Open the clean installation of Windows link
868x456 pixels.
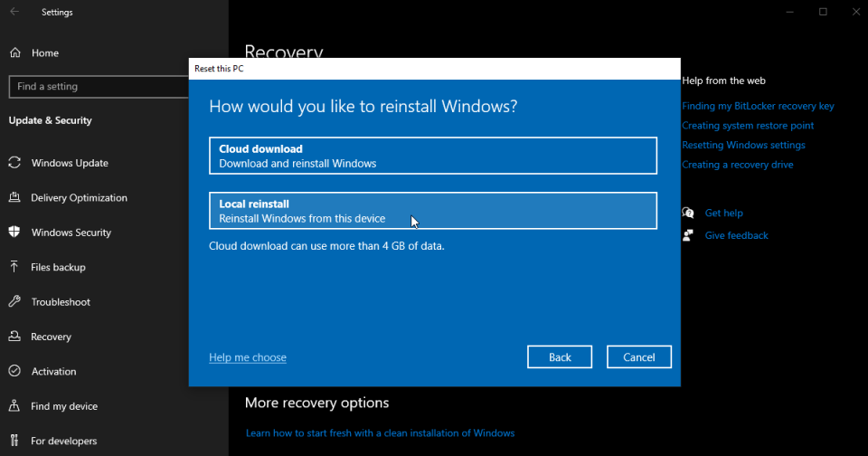pos(381,432)
